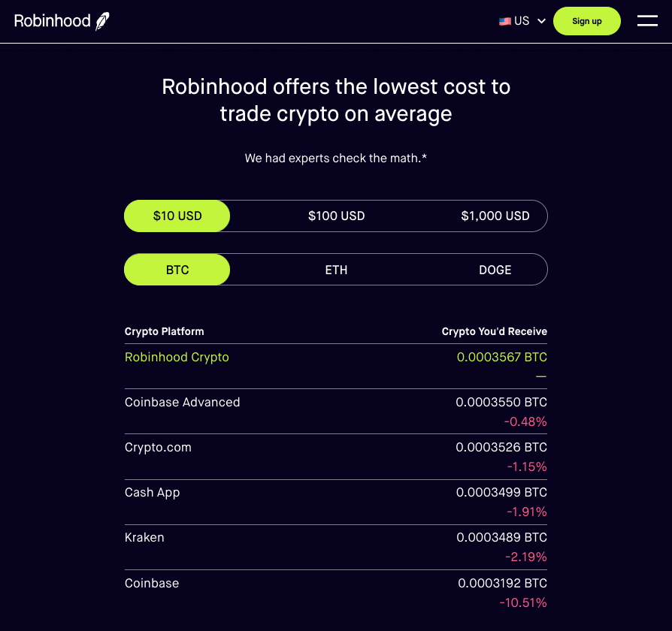Switch to the BTC tab
The image size is (672, 631).
(177, 270)
